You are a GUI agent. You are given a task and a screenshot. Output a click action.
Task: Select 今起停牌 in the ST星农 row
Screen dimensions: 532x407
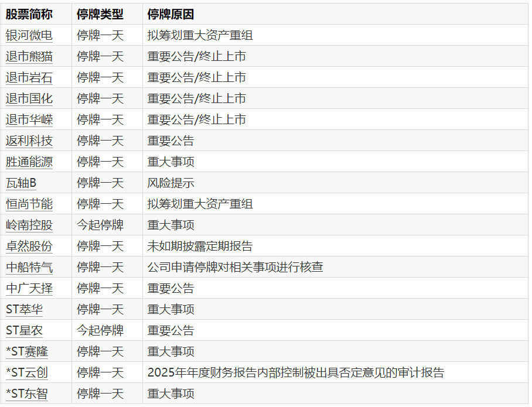pyautogui.click(x=100, y=330)
